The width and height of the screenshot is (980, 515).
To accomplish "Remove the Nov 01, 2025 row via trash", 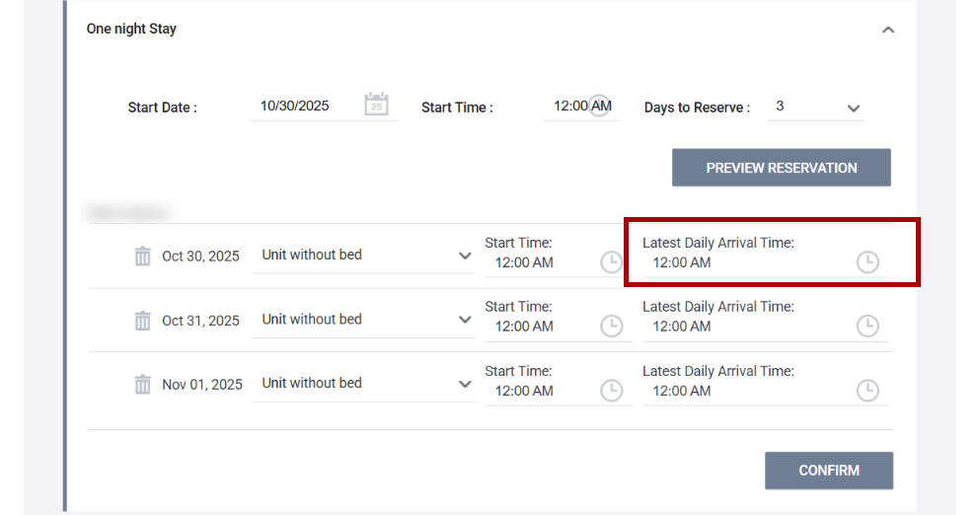I will [143, 385].
